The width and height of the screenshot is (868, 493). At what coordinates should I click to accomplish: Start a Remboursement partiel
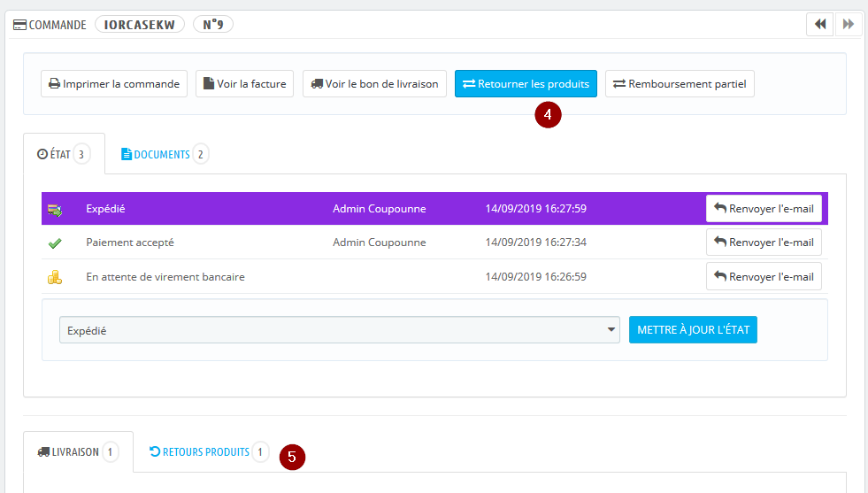click(680, 84)
